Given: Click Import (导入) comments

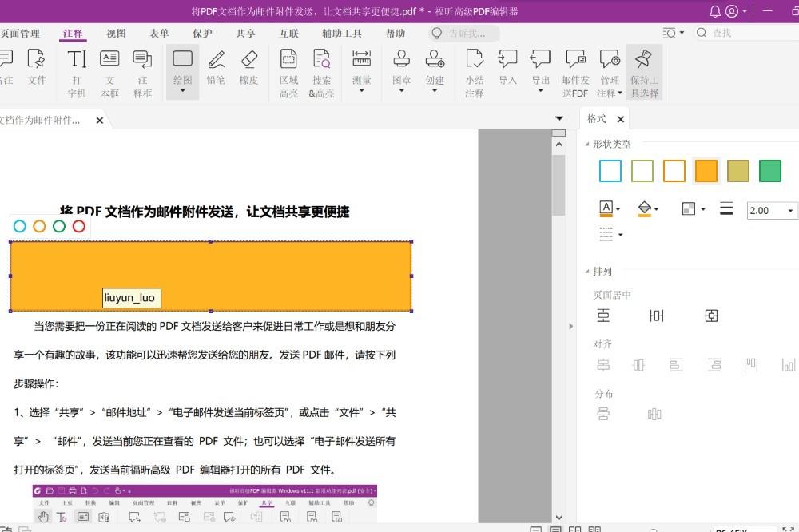Looking at the screenshot, I should [x=507, y=67].
